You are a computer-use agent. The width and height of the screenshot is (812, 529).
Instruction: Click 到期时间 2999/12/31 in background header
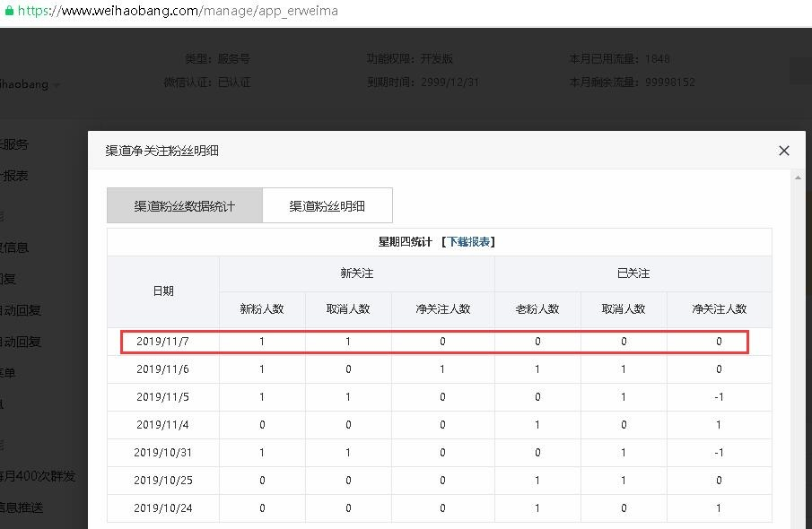423,82
